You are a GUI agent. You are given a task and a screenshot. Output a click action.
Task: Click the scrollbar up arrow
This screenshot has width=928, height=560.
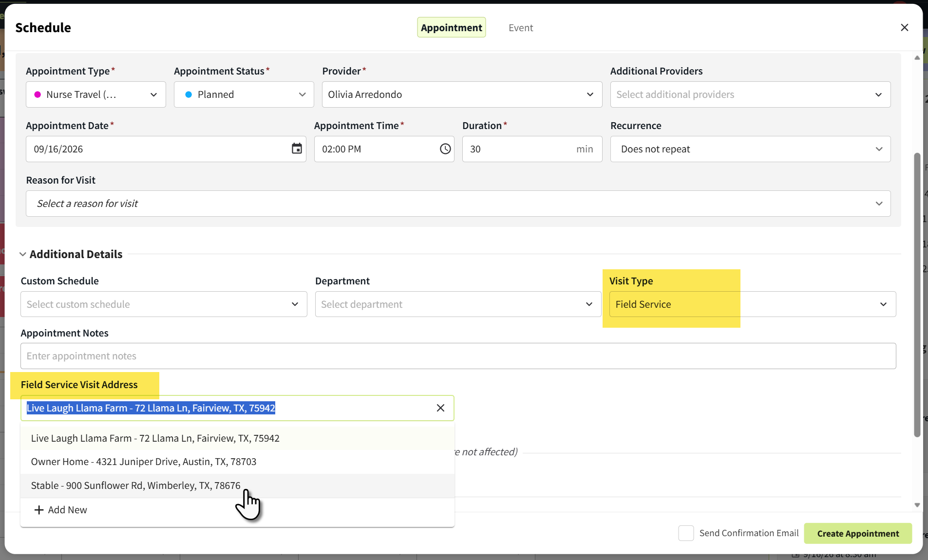click(x=917, y=57)
